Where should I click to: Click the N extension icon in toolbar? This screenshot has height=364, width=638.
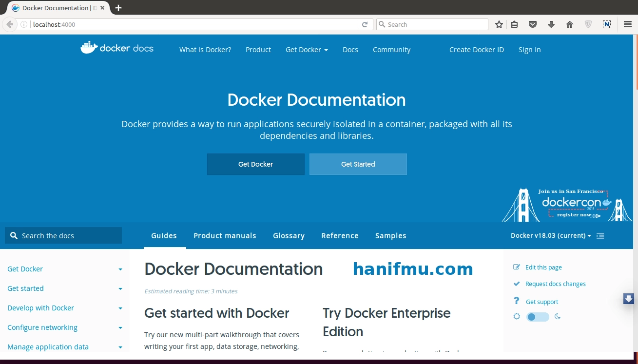[607, 24]
